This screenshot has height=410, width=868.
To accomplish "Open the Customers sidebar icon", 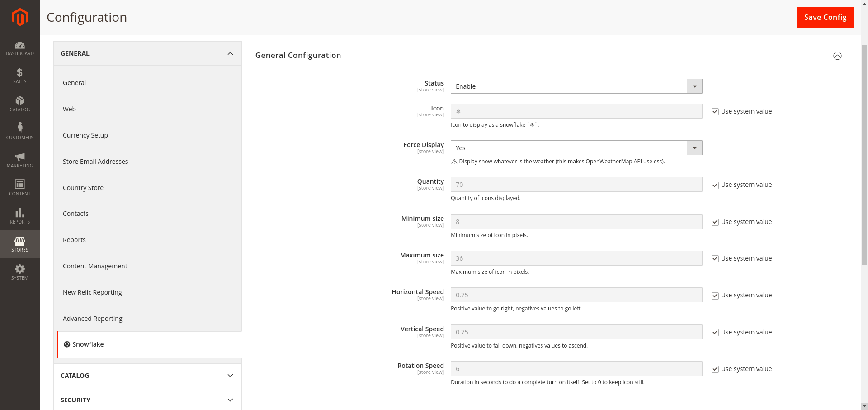I will pos(20,132).
